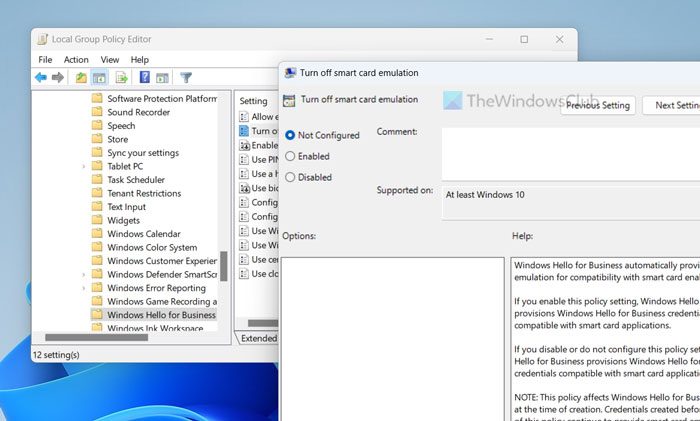Click the policy icon beside 'Use clo' setting
Viewport: 700px width, 421px height.
click(244, 274)
